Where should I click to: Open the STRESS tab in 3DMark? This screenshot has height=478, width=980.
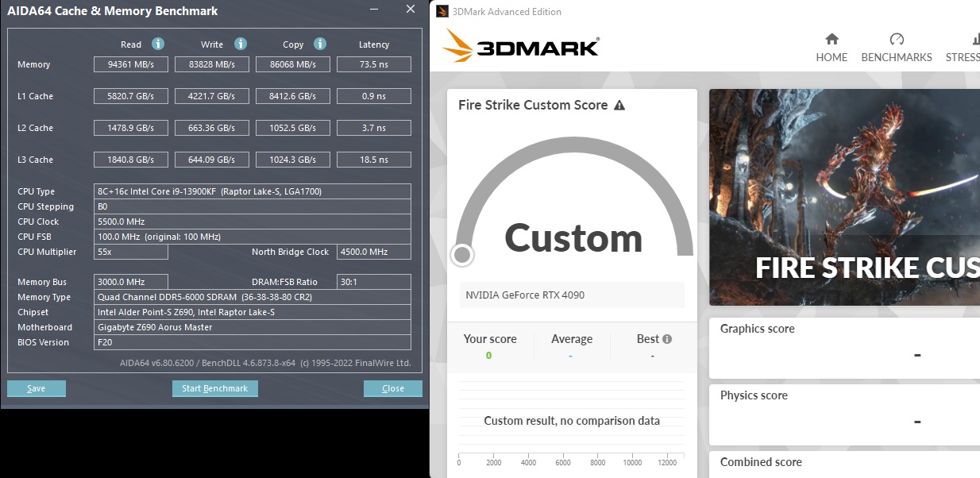click(963, 48)
